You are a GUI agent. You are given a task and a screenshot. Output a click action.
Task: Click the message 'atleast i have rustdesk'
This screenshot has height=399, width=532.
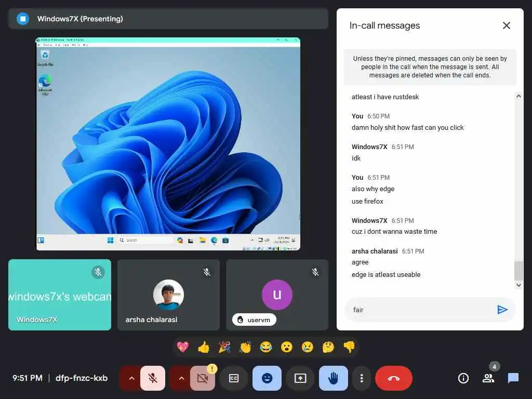[x=385, y=97]
